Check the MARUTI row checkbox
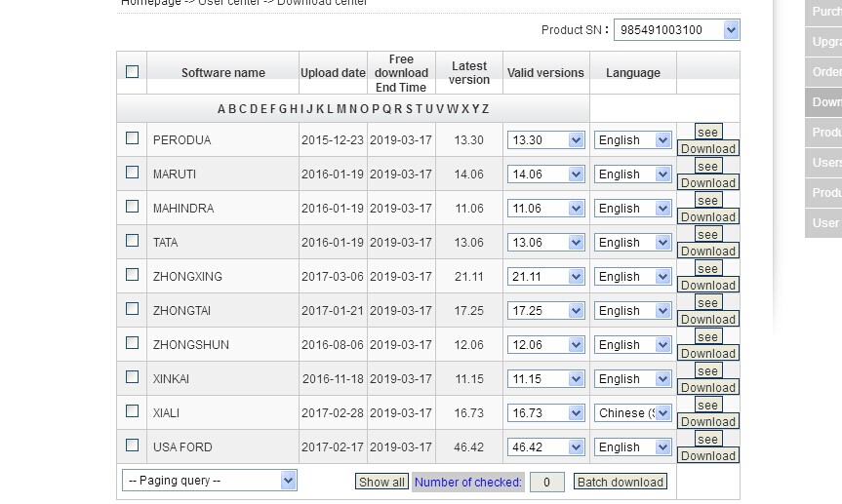Image resolution: width=842 pixels, height=504 pixels. click(x=132, y=172)
